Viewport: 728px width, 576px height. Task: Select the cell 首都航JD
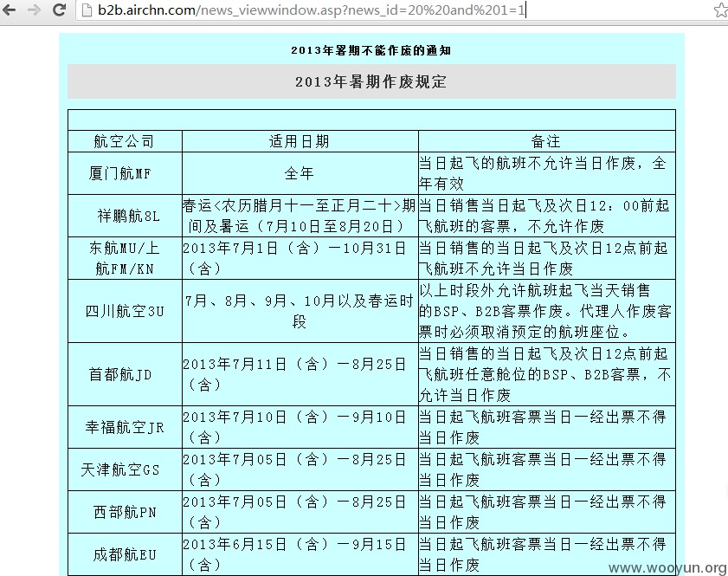click(125, 374)
